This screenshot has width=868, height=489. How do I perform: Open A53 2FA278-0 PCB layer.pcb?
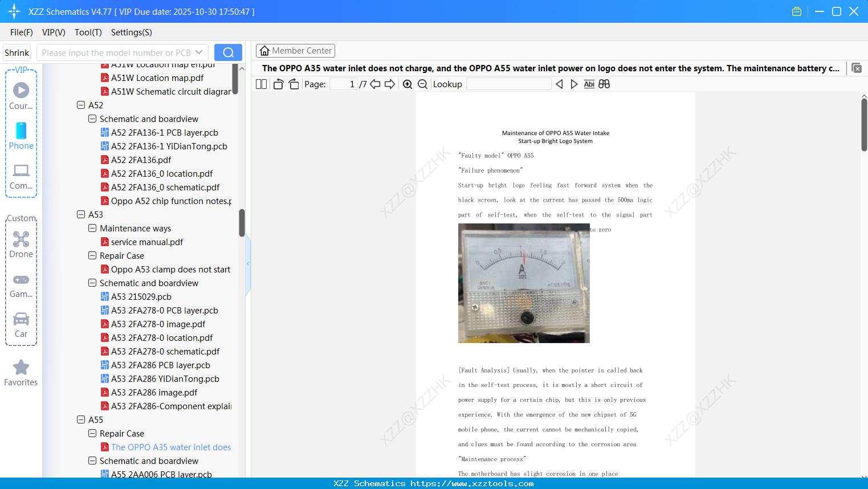pyautogui.click(x=165, y=311)
